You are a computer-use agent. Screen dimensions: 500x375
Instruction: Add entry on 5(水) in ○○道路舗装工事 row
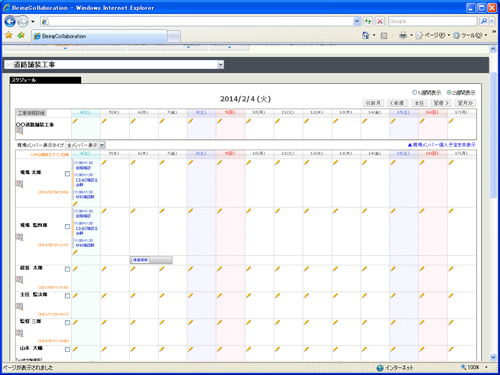tap(104, 121)
